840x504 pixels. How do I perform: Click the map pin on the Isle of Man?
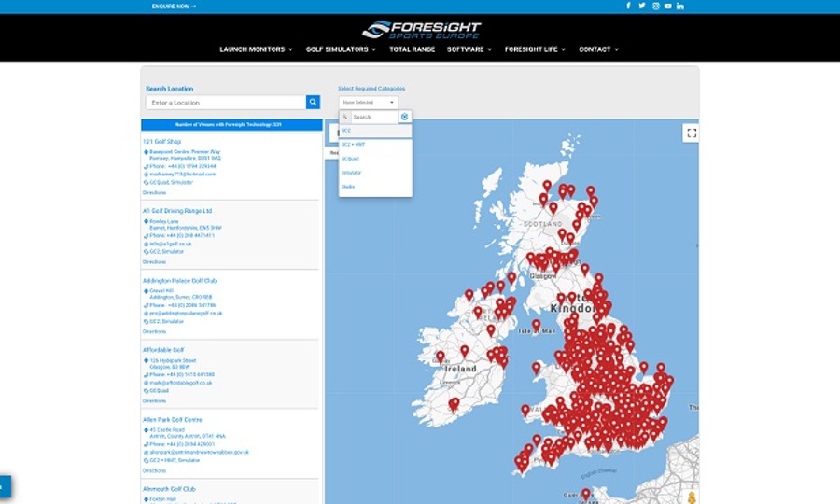(537, 325)
